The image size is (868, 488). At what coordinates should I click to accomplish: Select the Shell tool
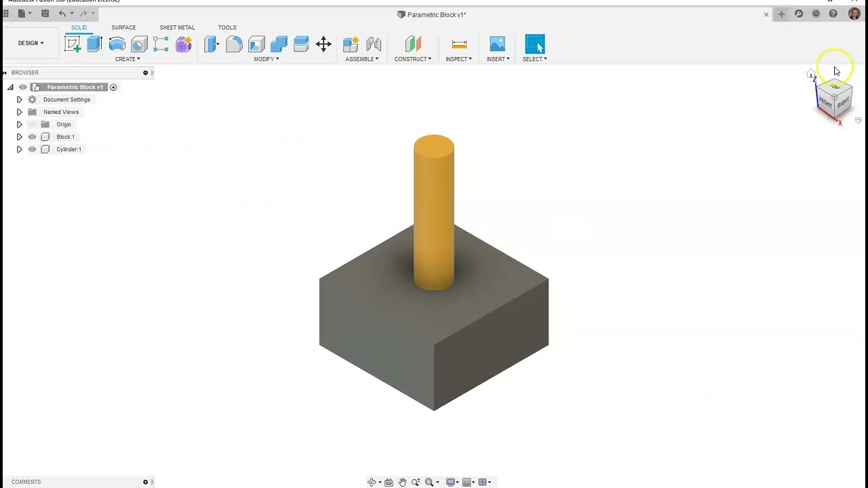click(x=256, y=45)
